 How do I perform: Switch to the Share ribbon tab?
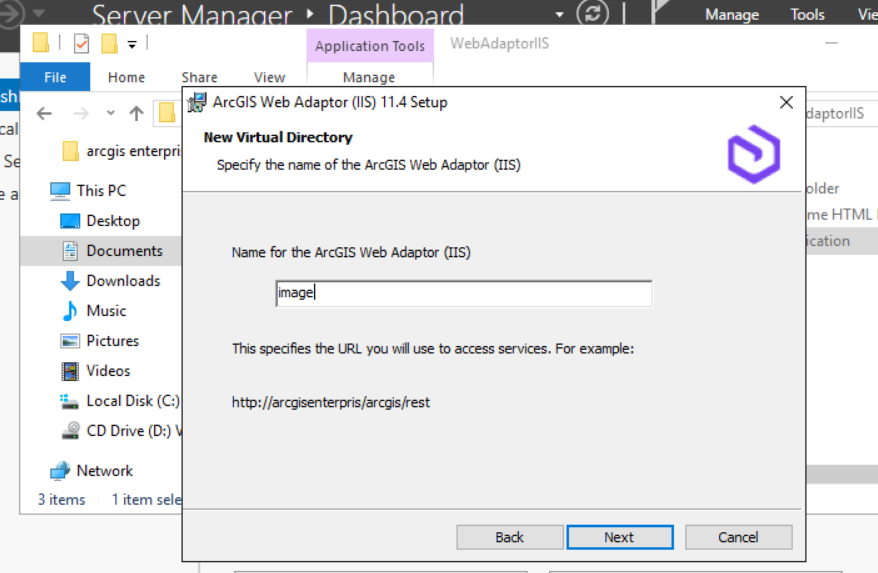coord(199,77)
